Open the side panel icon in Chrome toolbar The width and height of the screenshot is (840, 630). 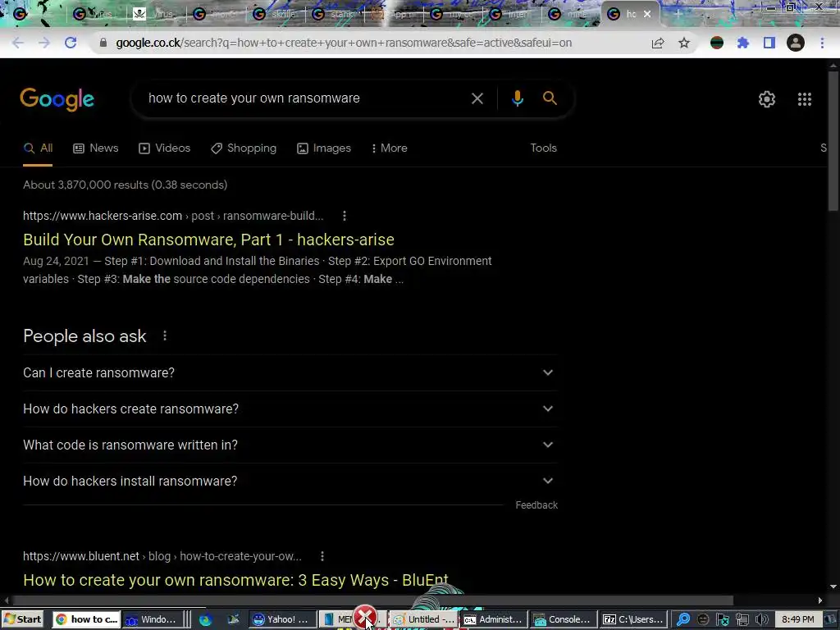[769, 43]
